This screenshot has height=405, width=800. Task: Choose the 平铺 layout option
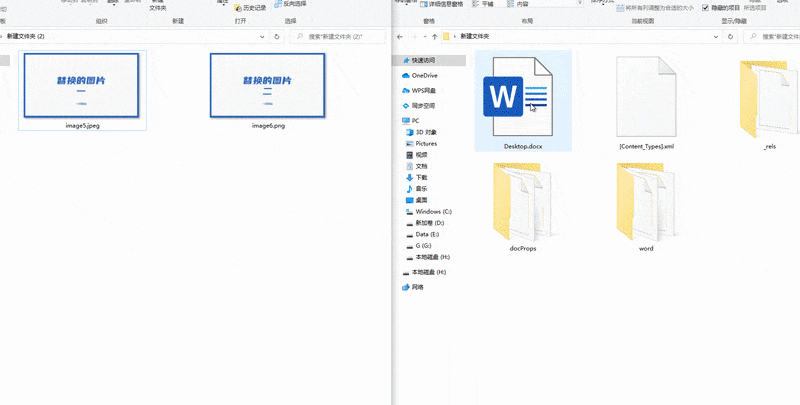point(483,4)
